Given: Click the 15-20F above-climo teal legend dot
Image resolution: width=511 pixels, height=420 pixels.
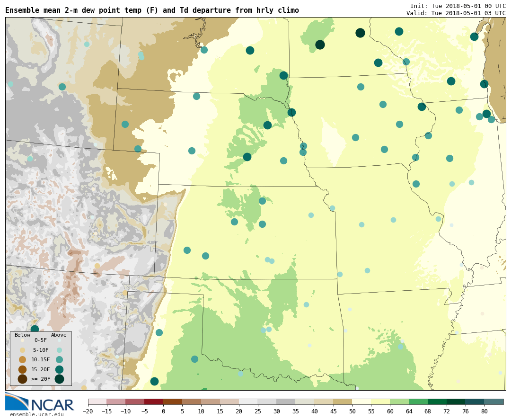Looking at the screenshot, I should tap(59, 369).
